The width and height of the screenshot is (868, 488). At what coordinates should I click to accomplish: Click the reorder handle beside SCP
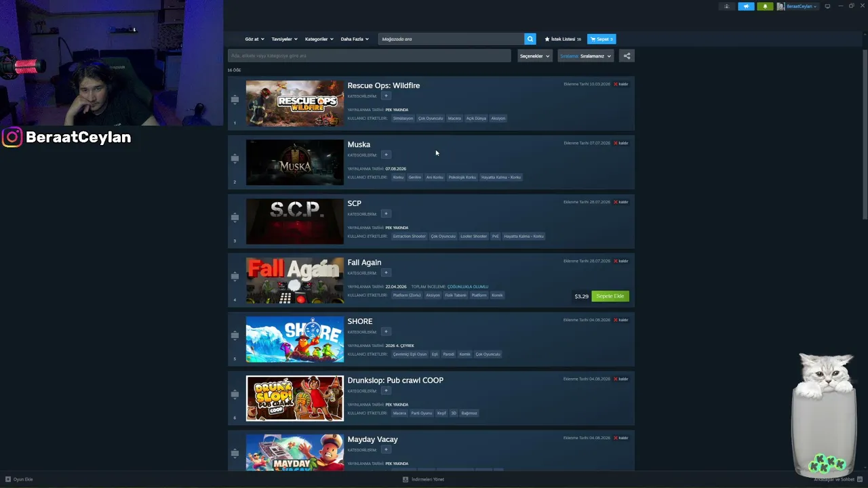235,218
